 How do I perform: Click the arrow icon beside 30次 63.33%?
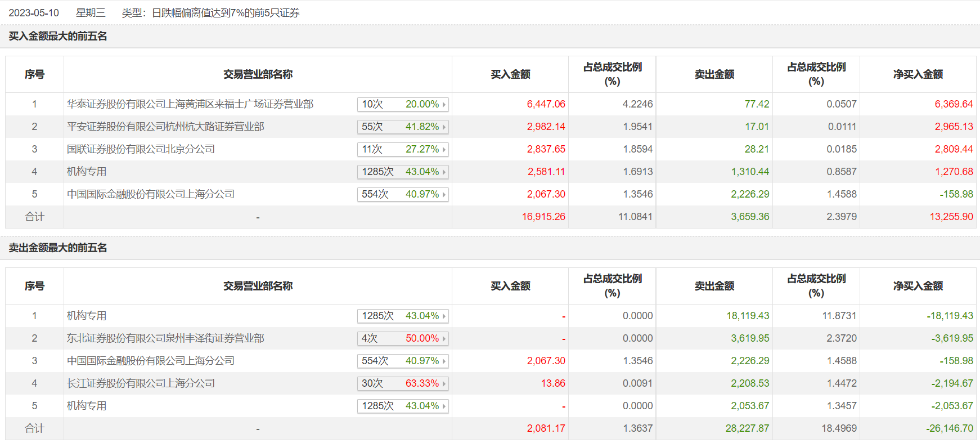(444, 384)
